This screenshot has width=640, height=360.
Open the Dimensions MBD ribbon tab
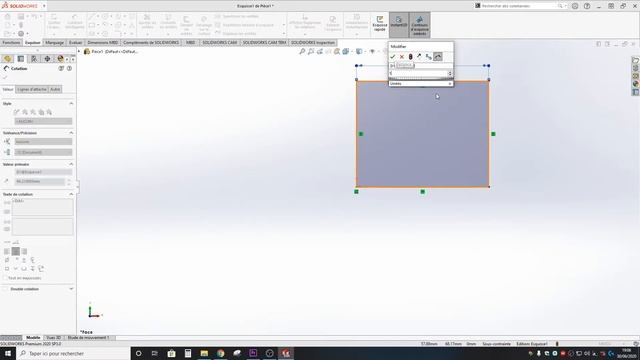point(102,42)
